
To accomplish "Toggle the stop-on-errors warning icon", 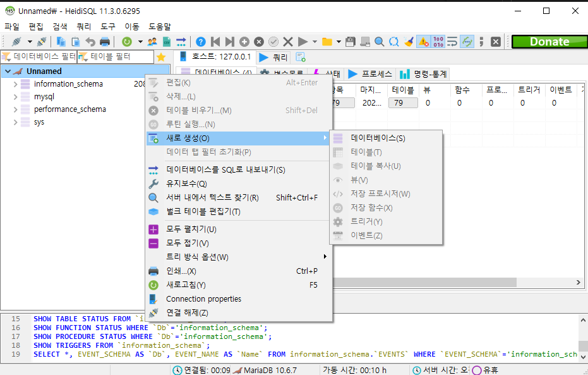I will click(423, 42).
